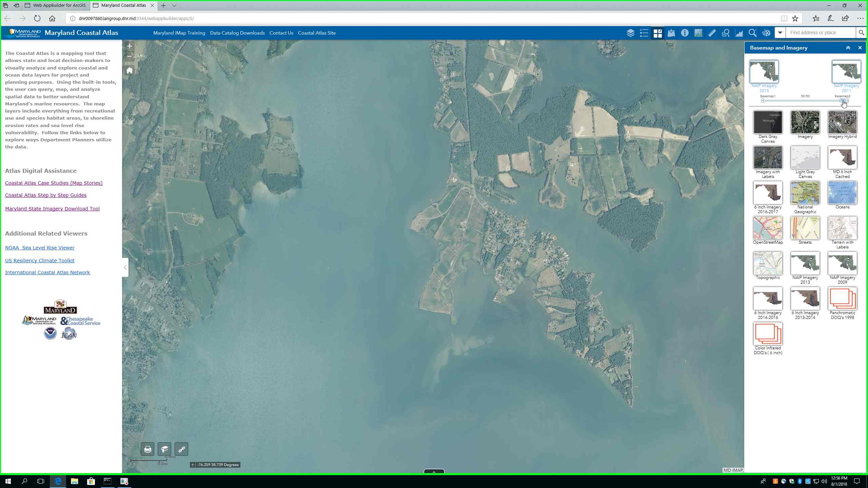Open Data Catalog Downloads menu link
Viewport: 868px width, 488px height.
point(237,33)
